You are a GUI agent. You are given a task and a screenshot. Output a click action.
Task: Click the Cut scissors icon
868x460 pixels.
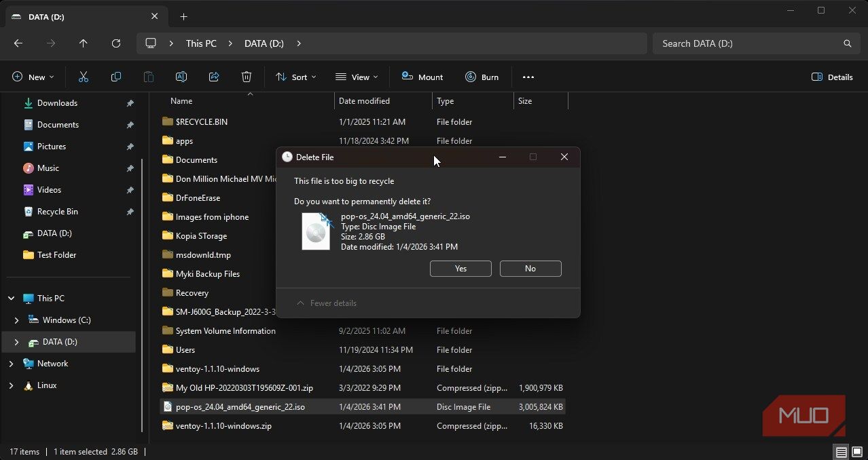point(84,77)
